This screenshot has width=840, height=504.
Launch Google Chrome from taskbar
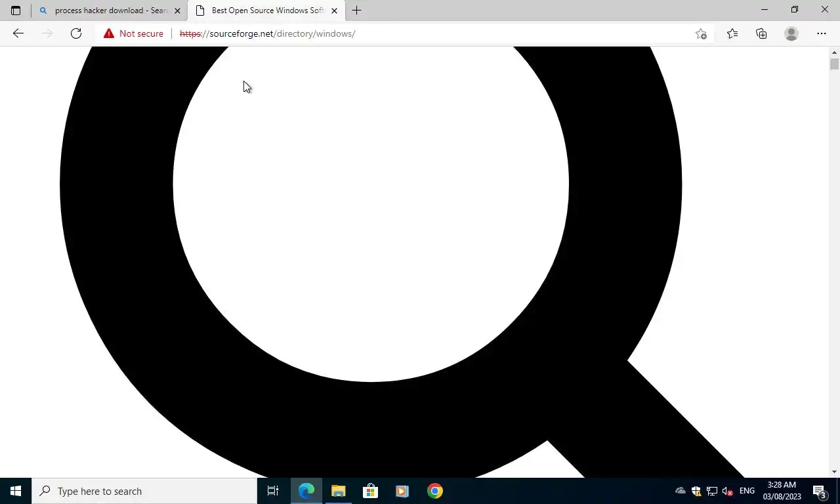[434, 491]
